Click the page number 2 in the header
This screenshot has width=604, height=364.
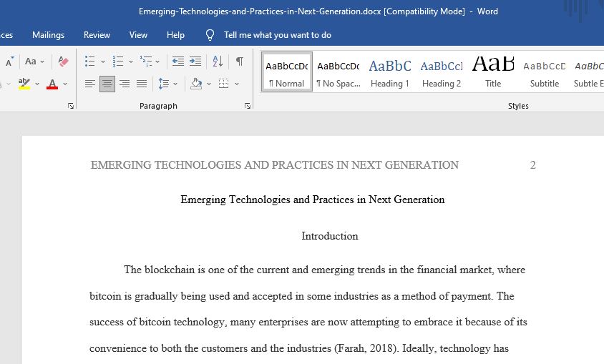click(x=532, y=165)
